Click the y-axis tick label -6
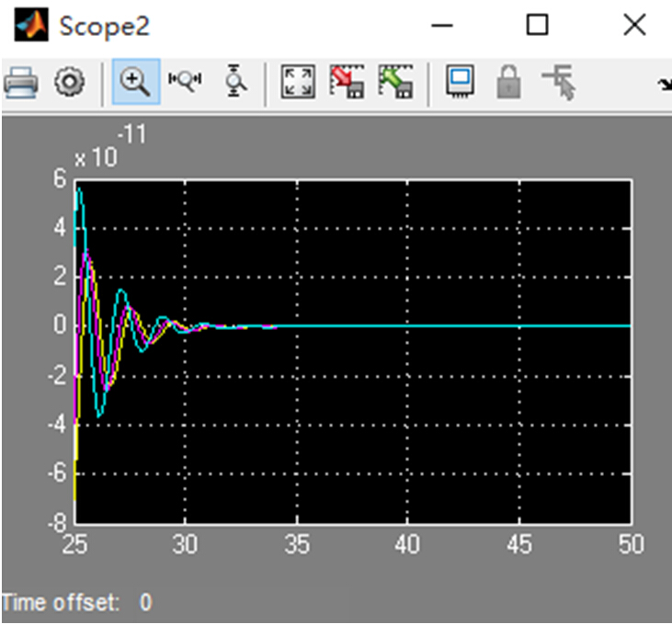Image resolution: width=672 pixels, height=624 pixels. [x=57, y=473]
